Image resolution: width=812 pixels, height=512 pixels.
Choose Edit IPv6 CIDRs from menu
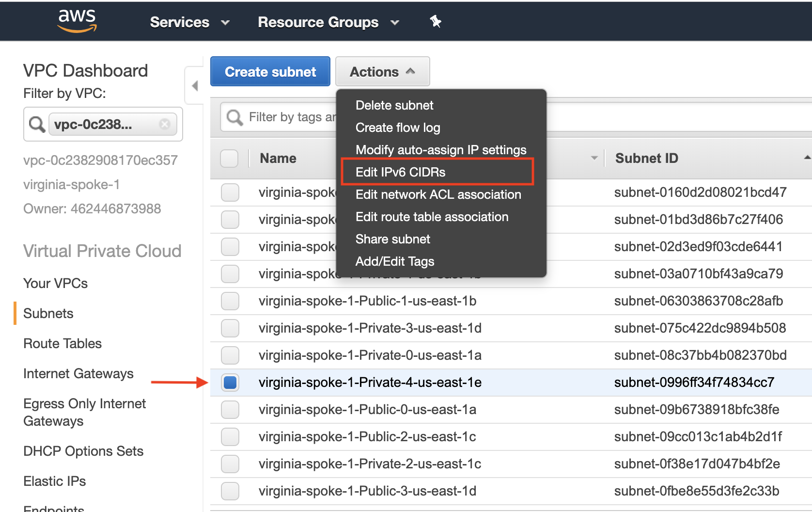pyautogui.click(x=400, y=172)
